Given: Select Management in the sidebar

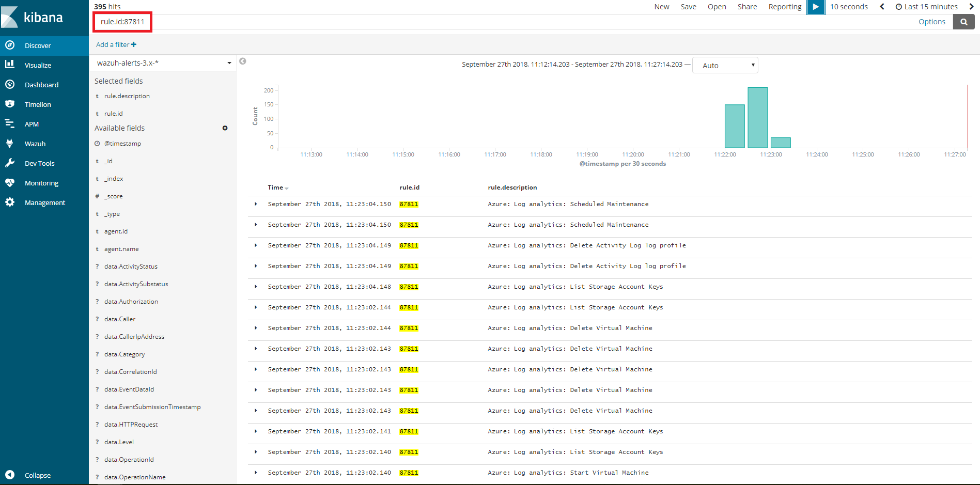Looking at the screenshot, I should pos(45,202).
